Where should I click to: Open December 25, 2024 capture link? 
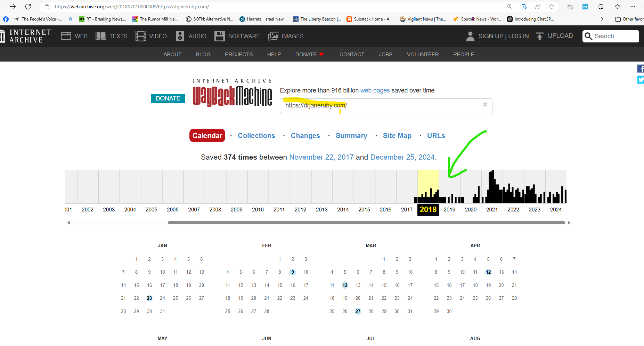pos(402,157)
